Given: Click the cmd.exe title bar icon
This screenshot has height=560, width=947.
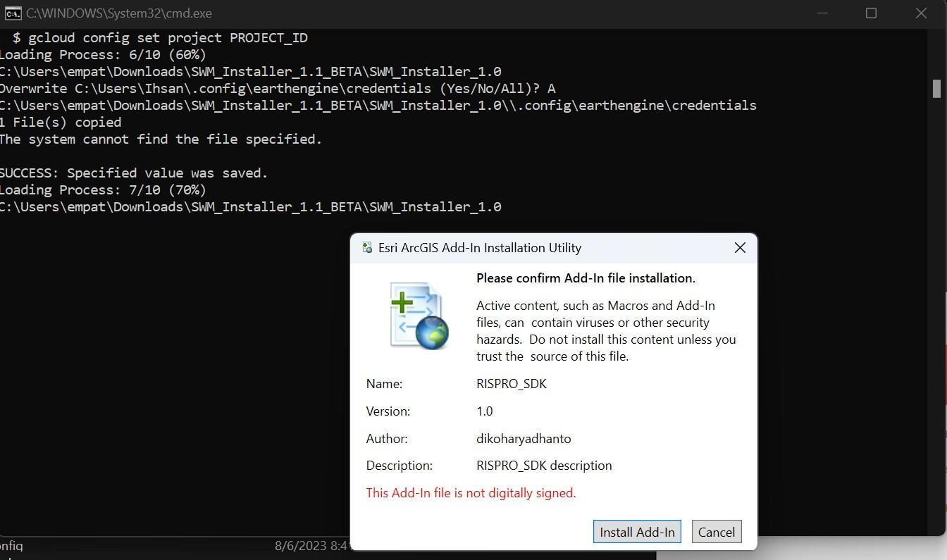Looking at the screenshot, I should [13, 13].
